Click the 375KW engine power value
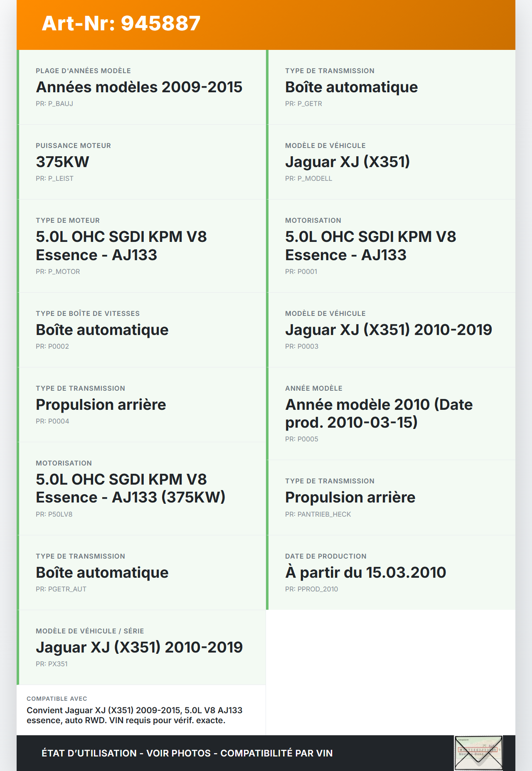The image size is (532, 771). [x=62, y=162]
